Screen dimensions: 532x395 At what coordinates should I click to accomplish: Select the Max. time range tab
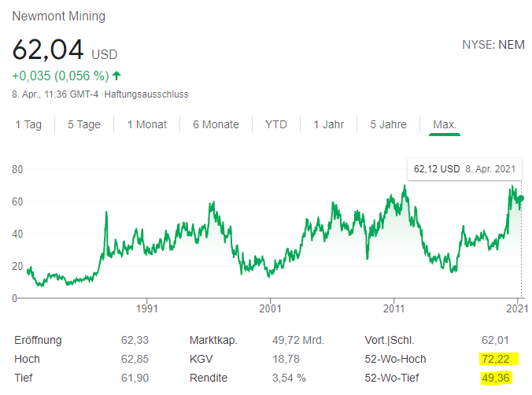[445, 124]
